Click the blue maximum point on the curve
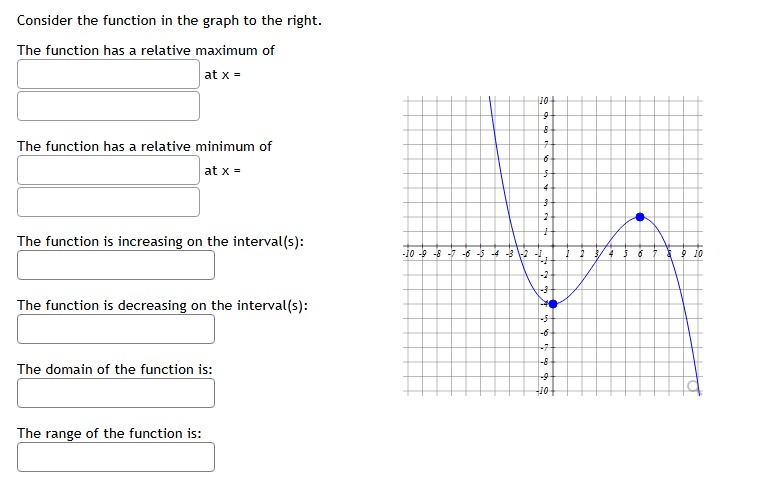Screen dimensions: 776x494 [x=640, y=217]
